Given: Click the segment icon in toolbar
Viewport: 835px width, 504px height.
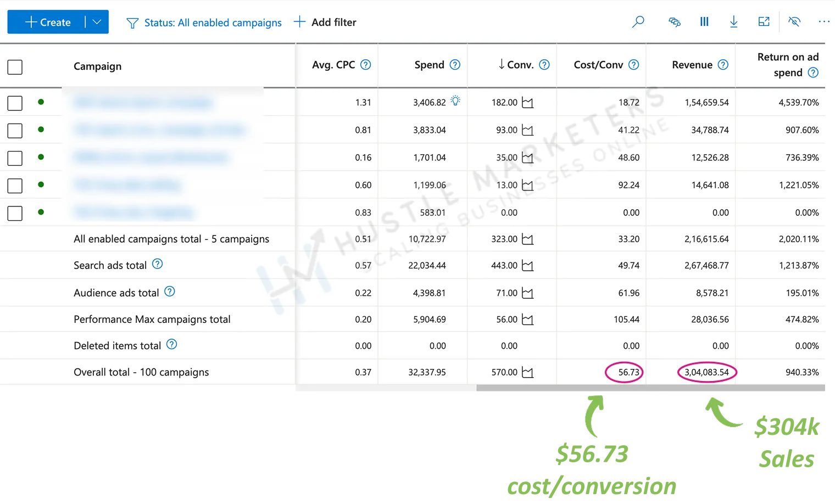Looking at the screenshot, I should click(675, 22).
